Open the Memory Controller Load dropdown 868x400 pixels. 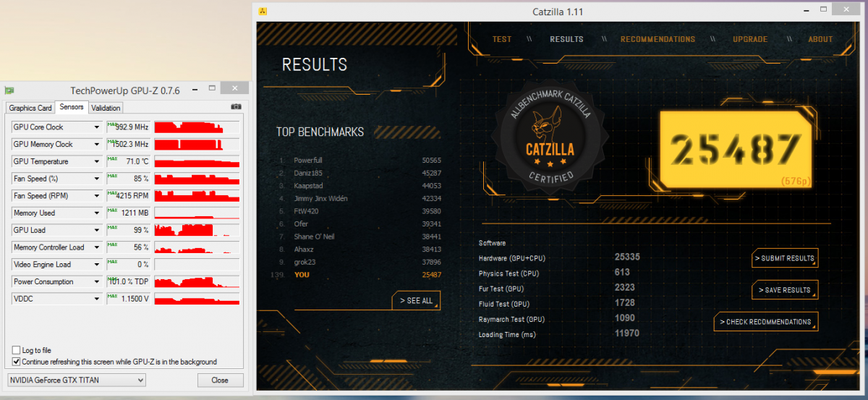coord(97,247)
